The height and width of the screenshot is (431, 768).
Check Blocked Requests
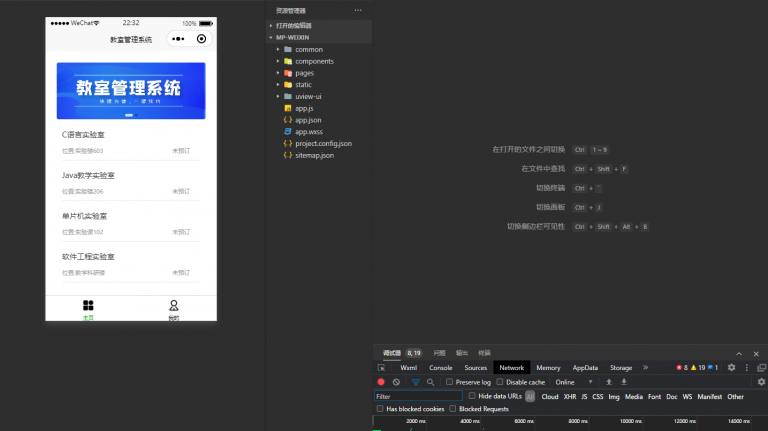453,408
